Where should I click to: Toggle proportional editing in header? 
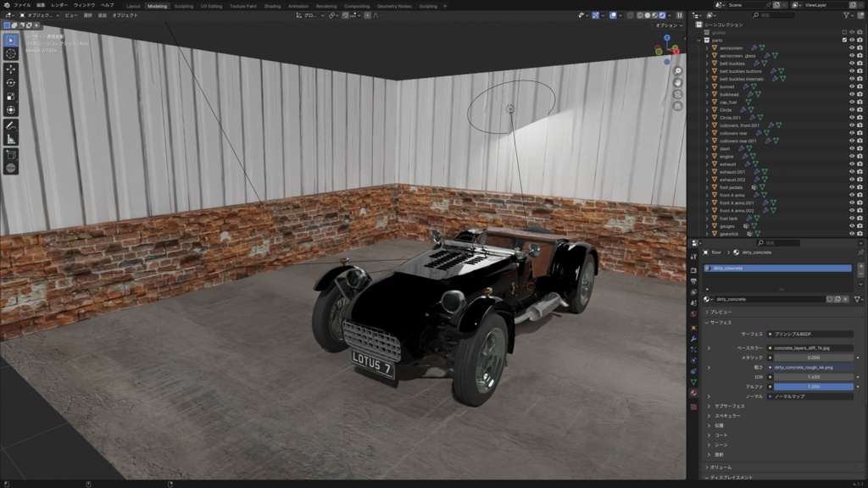pos(368,15)
